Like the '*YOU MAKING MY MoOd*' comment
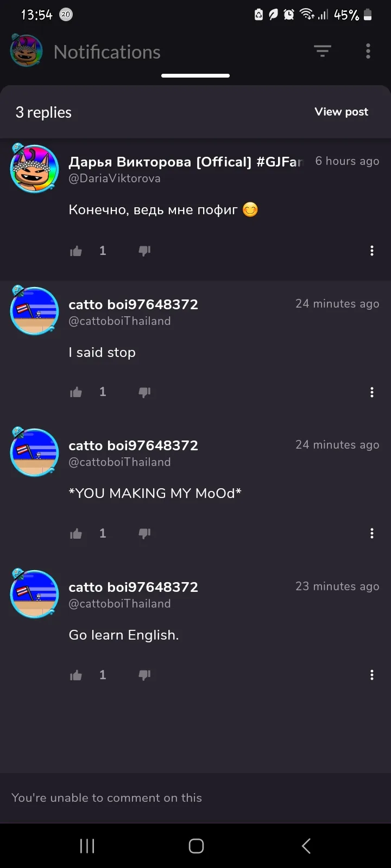Image resolution: width=391 pixels, height=868 pixels. (76, 534)
